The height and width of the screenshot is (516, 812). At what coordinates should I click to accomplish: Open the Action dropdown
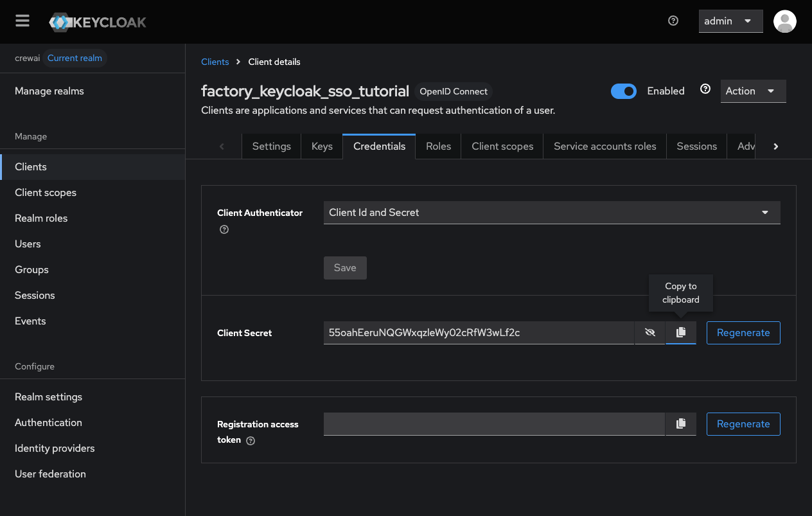(752, 91)
